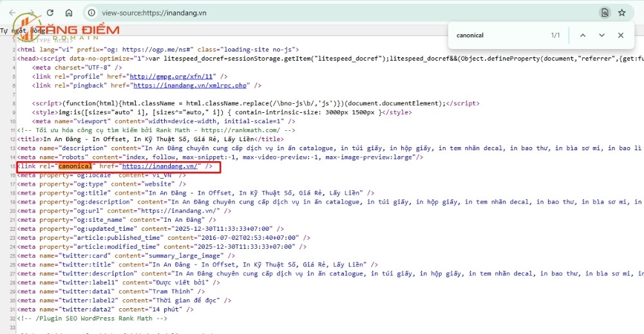Open site information icon in address bar

coord(92,13)
